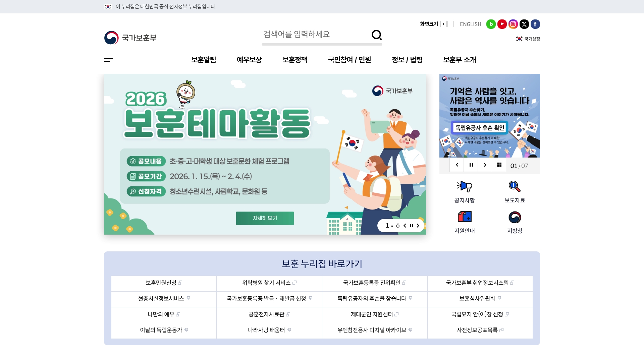Click the search magnifier icon
The image size is (644, 362).
pyautogui.click(x=377, y=35)
